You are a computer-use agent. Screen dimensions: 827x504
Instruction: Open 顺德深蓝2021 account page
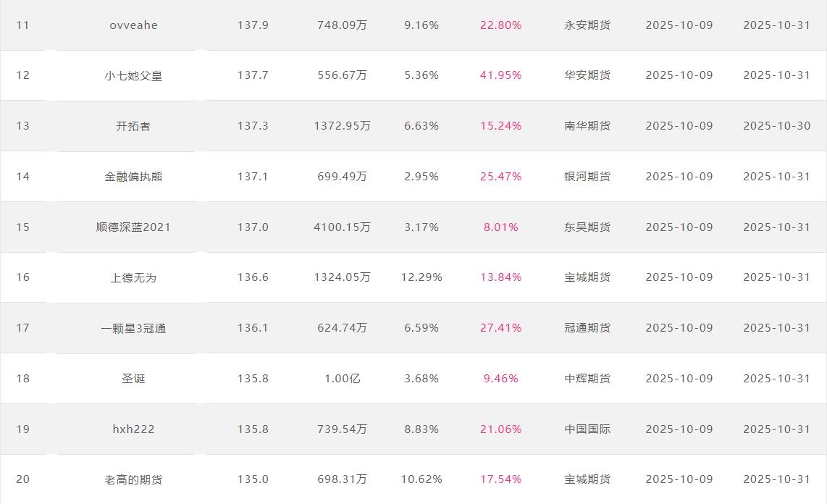coord(133,227)
